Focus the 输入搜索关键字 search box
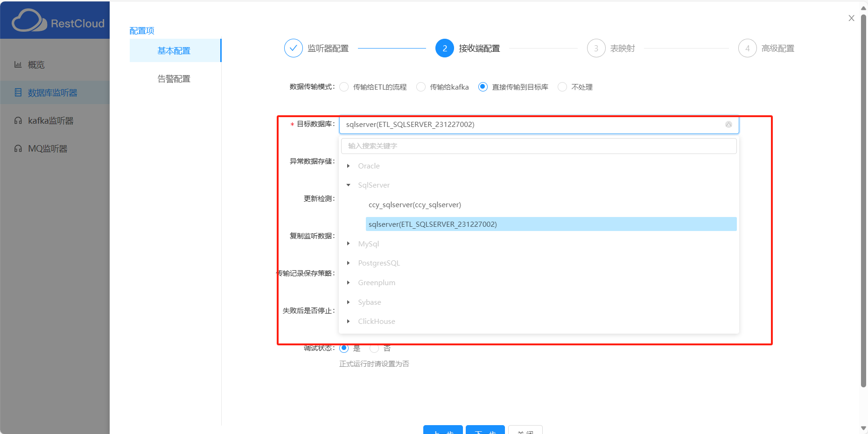The width and height of the screenshot is (868, 434). pyautogui.click(x=539, y=146)
